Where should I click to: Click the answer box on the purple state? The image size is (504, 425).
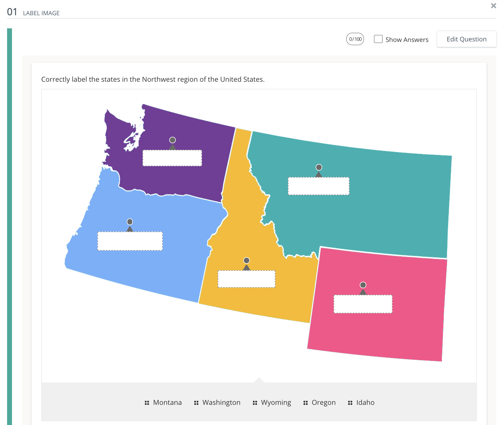[172, 158]
